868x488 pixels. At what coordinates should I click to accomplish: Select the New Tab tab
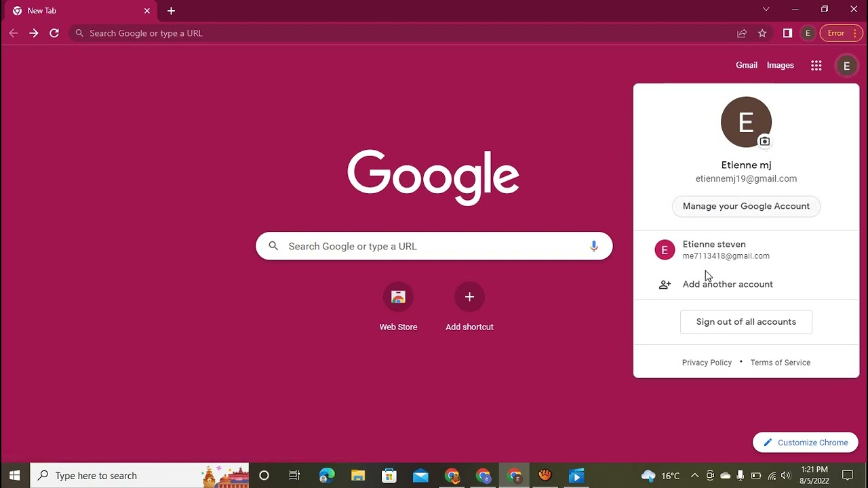point(80,11)
